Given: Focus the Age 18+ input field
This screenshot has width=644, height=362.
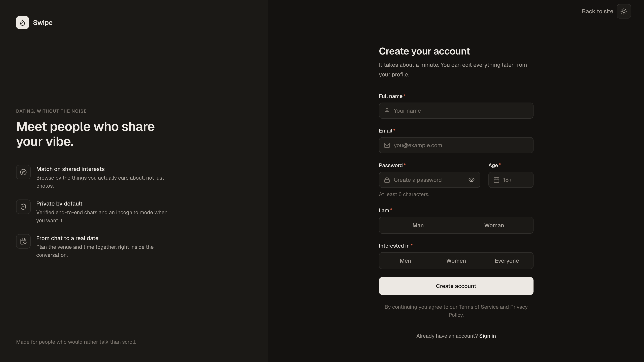Looking at the screenshot, I should [x=511, y=180].
